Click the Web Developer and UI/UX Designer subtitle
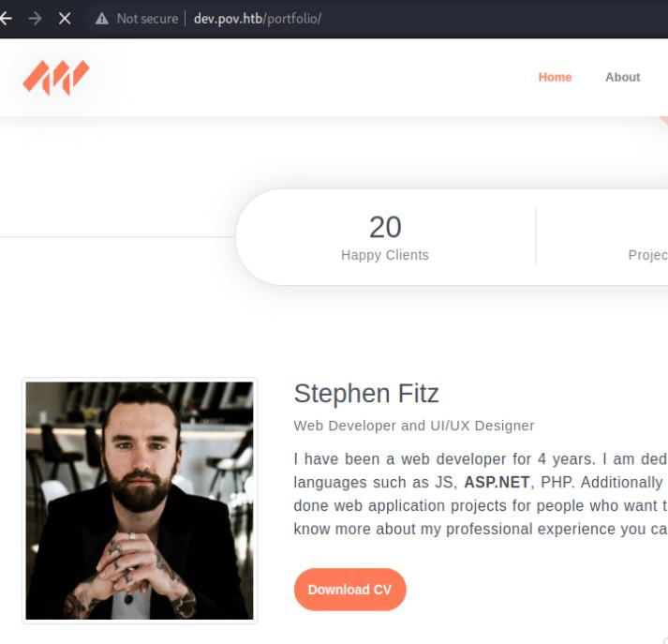668x644 pixels. [x=414, y=426]
